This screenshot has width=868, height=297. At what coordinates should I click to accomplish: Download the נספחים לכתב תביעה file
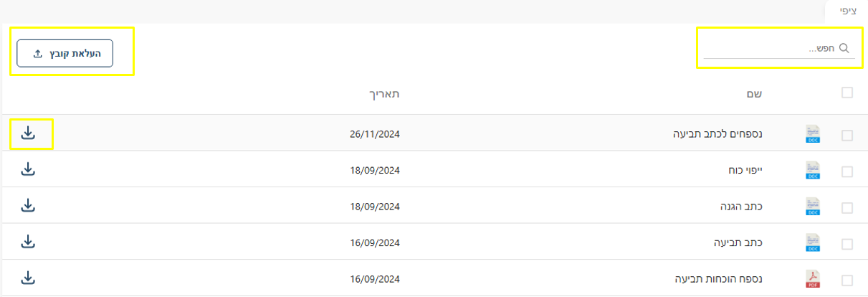point(28,133)
